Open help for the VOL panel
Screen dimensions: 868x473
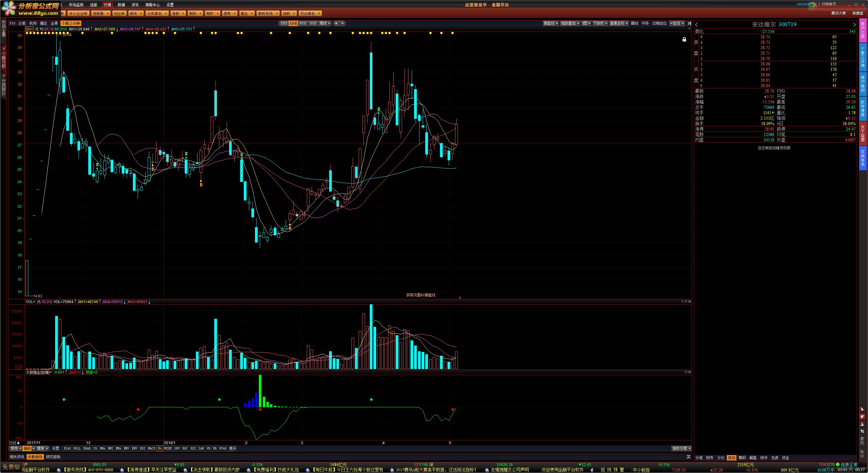click(x=682, y=302)
